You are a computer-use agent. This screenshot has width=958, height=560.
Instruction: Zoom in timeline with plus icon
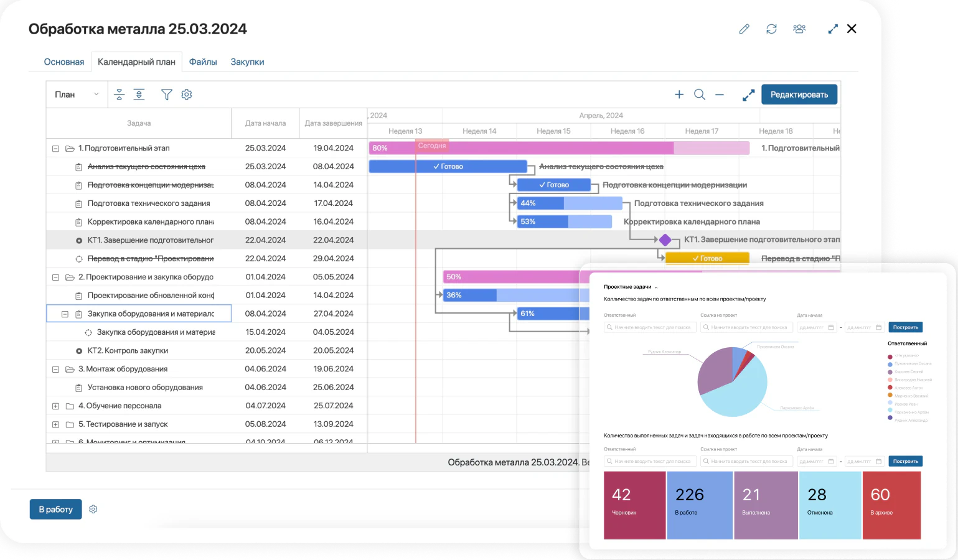pos(679,95)
